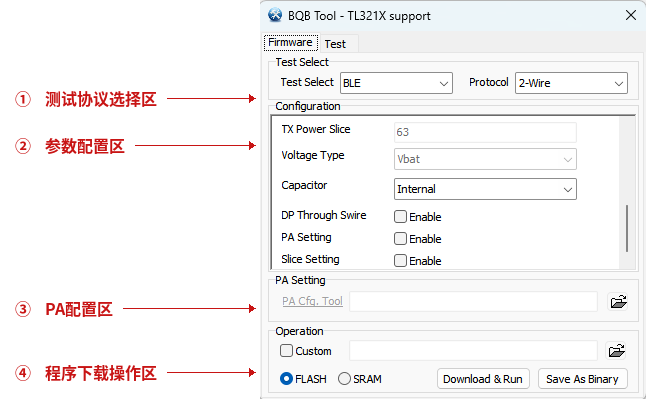This screenshot has width=646, height=399.
Task: Expand the Capacitor Internal dropdown
Action: [x=485, y=189]
